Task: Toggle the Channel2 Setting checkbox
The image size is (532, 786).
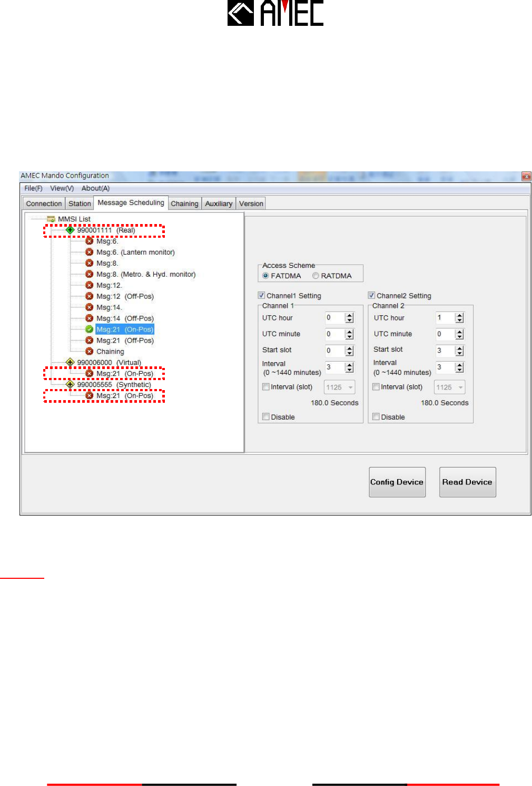Action: pos(371,295)
